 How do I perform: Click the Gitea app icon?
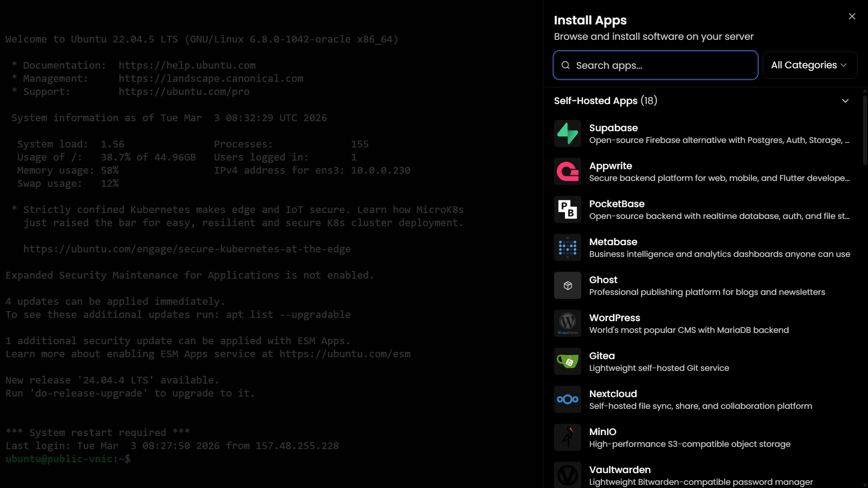[x=567, y=361]
